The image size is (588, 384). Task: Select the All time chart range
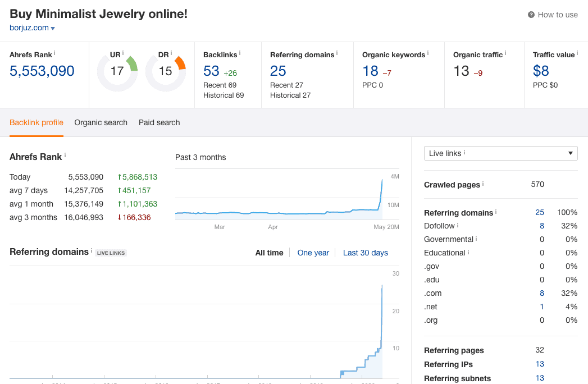(269, 253)
